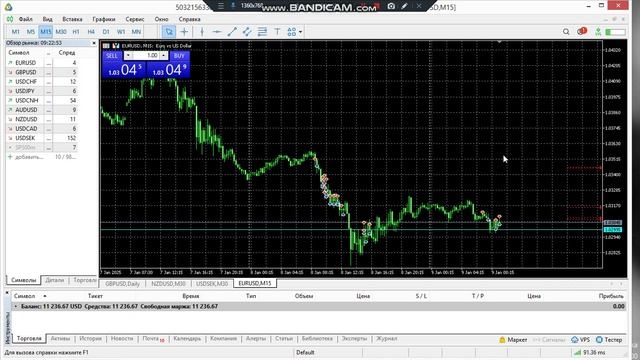Toggle the M15 timeframe button
Image resolution: width=640 pixels, height=360 pixels.
click(x=46, y=31)
